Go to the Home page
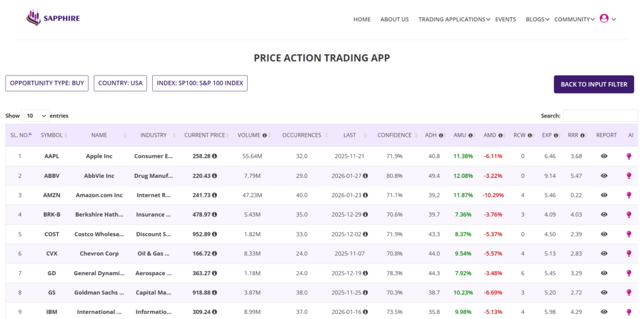This screenshot has height=319, width=644. pos(362,19)
